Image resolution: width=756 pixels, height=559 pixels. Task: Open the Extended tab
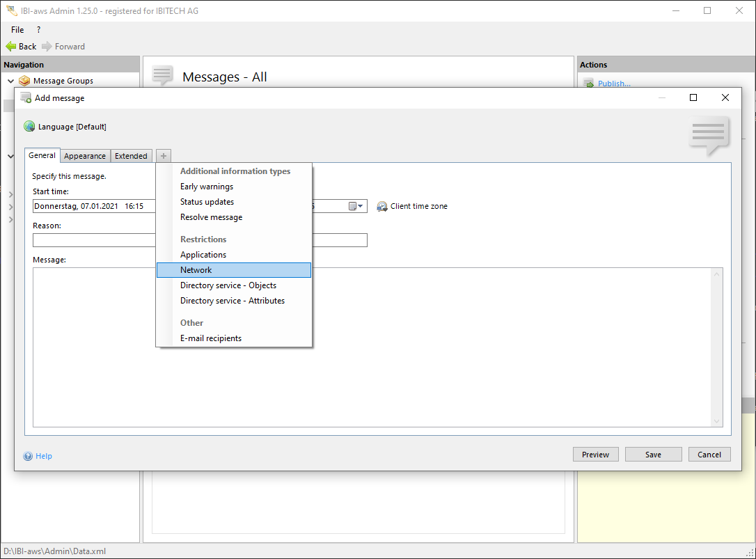click(131, 156)
